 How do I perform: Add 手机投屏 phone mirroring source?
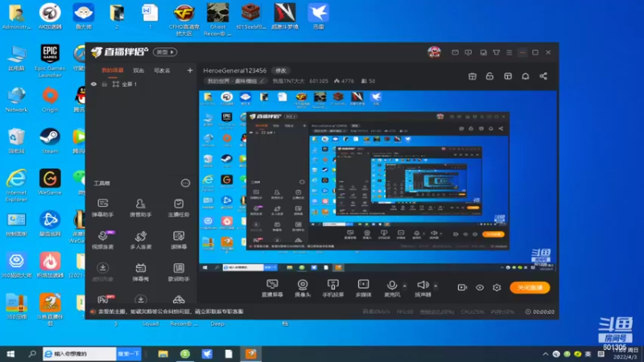click(x=332, y=288)
